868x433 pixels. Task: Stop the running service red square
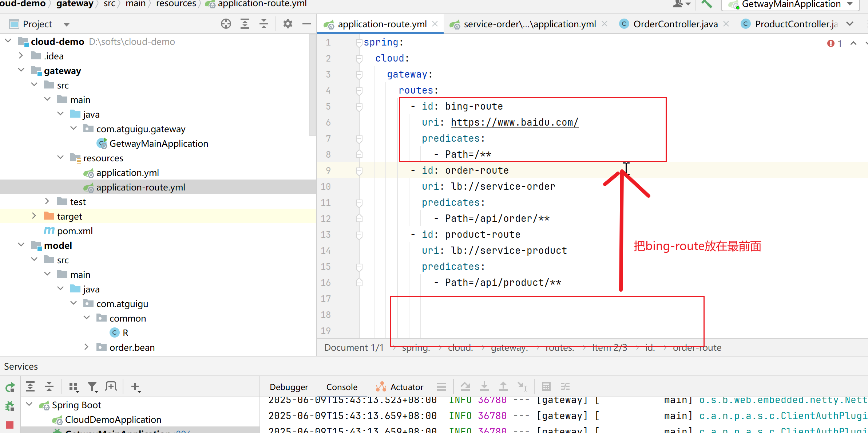pyautogui.click(x=10, y=425)
